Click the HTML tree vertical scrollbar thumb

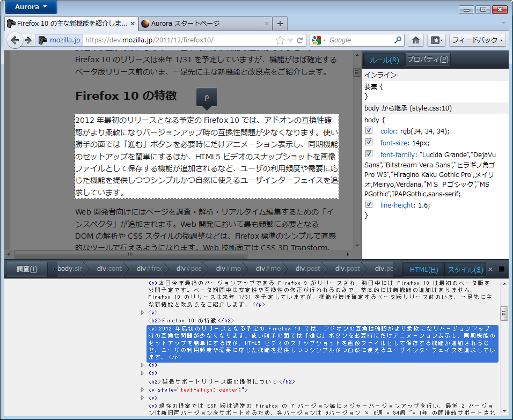pyautogui.click(x=504, y=313)
